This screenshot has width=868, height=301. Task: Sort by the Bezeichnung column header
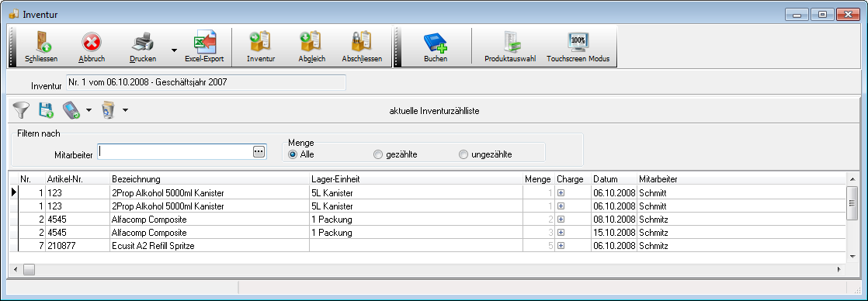tap(210, 179)
